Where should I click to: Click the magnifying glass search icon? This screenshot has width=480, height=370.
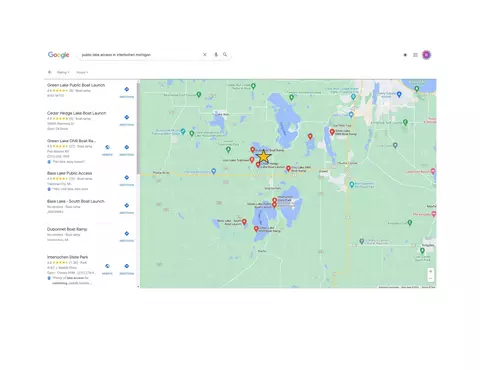(225, 55)
